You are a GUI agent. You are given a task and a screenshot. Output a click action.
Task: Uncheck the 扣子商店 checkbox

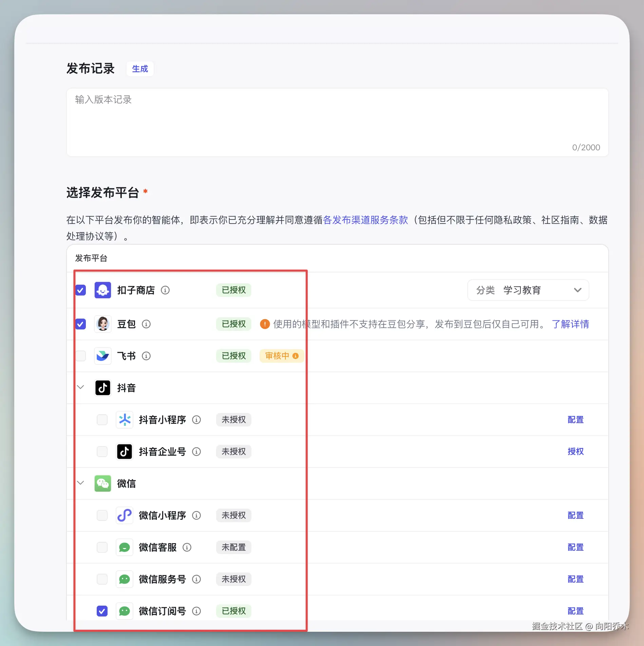pos(81,290)
